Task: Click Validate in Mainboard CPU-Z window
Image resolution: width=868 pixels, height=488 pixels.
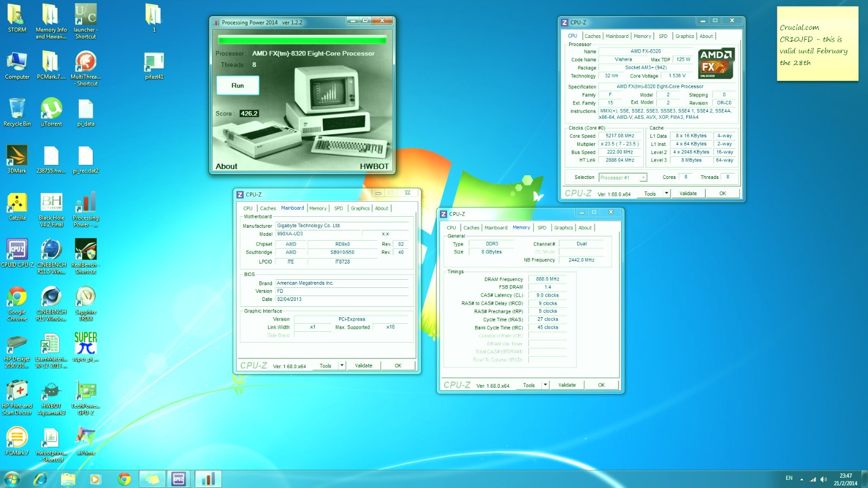Action: coord(363,365)
